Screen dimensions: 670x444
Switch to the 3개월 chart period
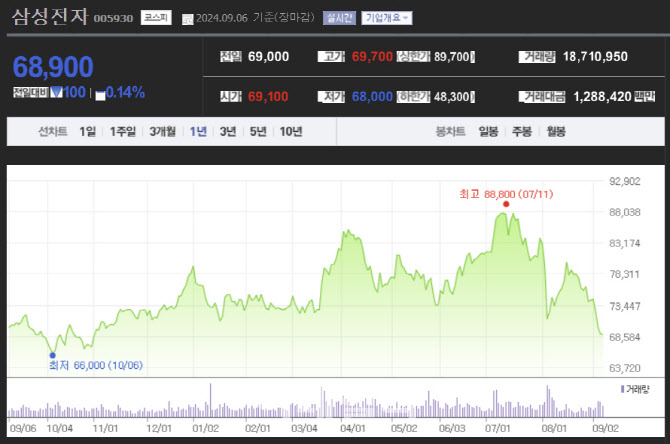tap(162, 132)
